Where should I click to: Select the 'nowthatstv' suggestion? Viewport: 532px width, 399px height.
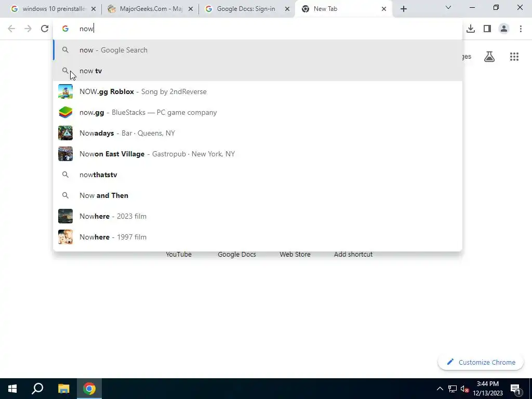258,175
